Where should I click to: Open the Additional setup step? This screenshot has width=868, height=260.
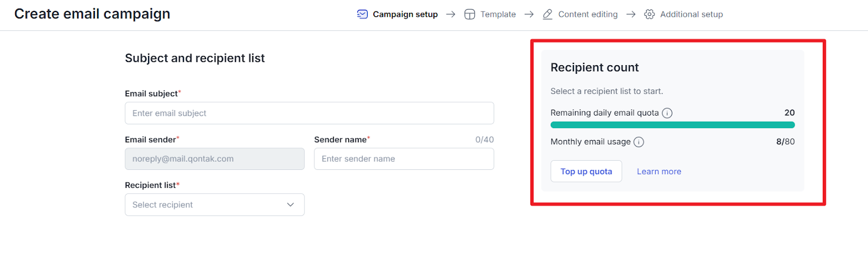691,14
